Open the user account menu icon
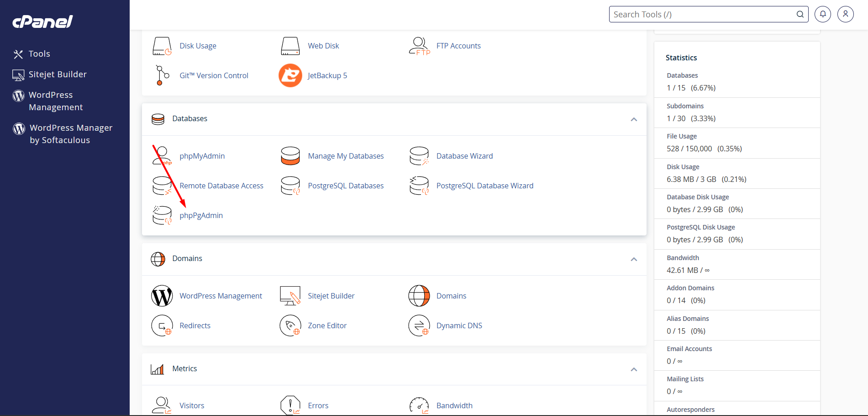868x416 pixels. pyautogui.click(x=846, y=14)
